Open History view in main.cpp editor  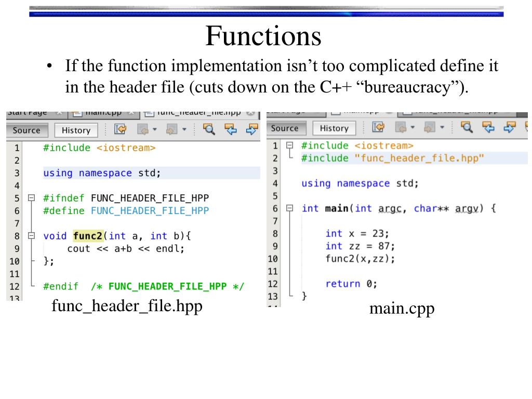[x=334, y=128]
